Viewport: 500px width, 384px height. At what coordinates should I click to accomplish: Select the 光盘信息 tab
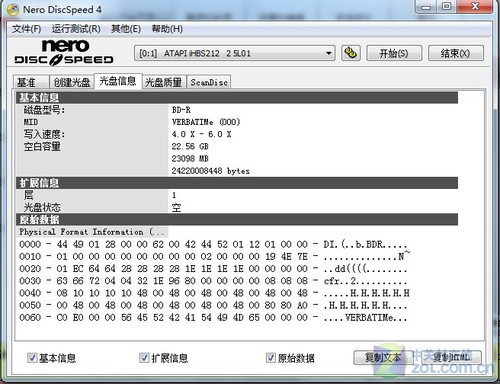click(118, 81)
